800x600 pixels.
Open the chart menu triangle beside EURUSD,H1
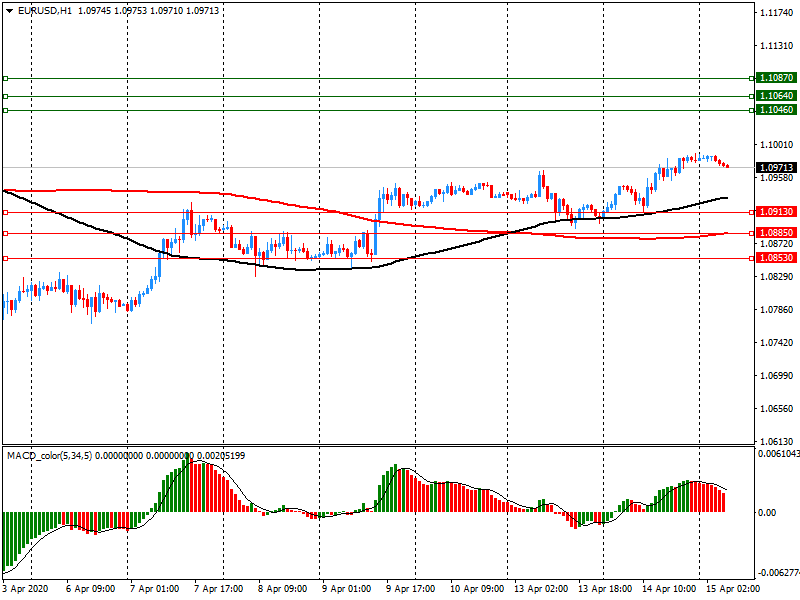click(9, 10)
